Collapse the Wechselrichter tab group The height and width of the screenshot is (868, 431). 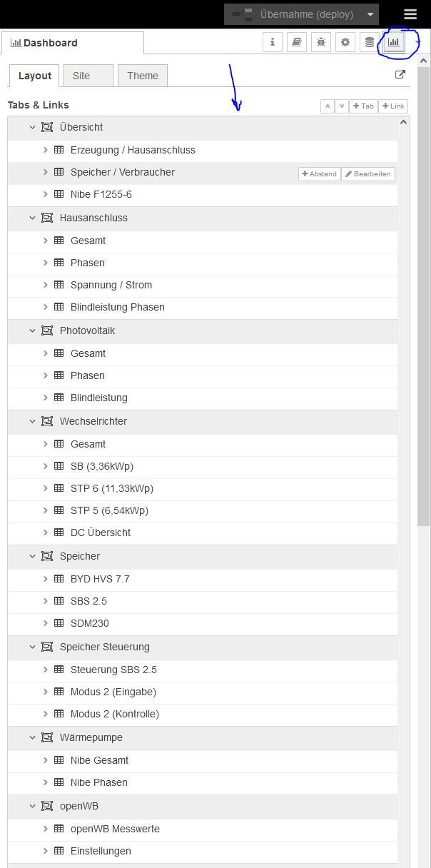point(32,421)
